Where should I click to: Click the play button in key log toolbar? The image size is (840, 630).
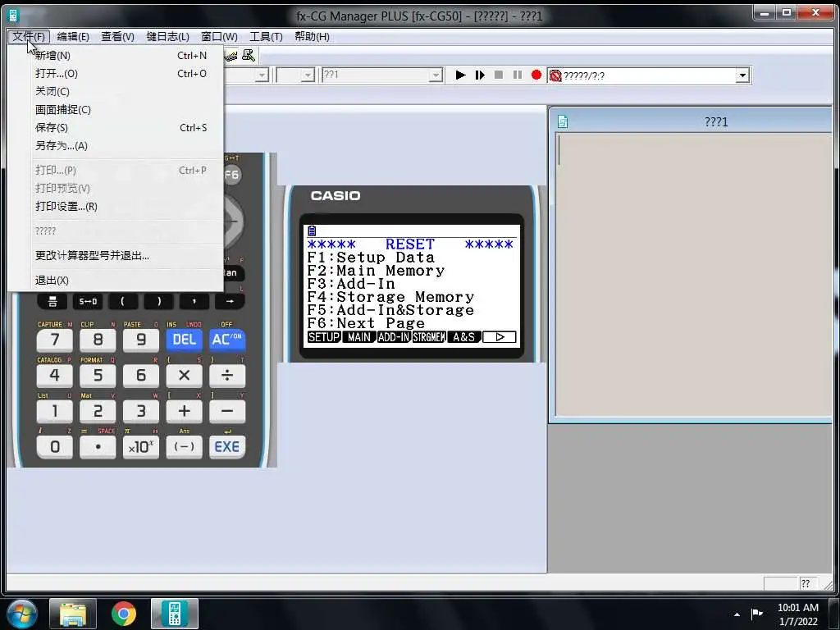pyautogui.click(x=460, y=75)
